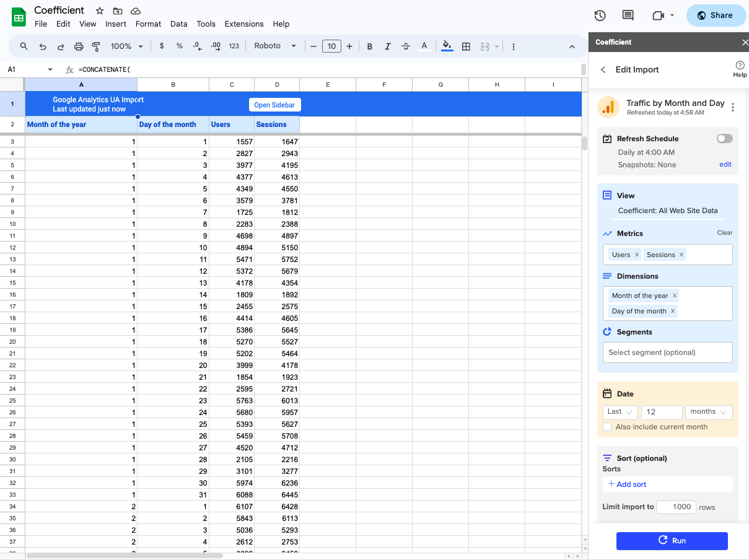
Task: Remove the Users metric chip
Action: [x=636, y=255]
